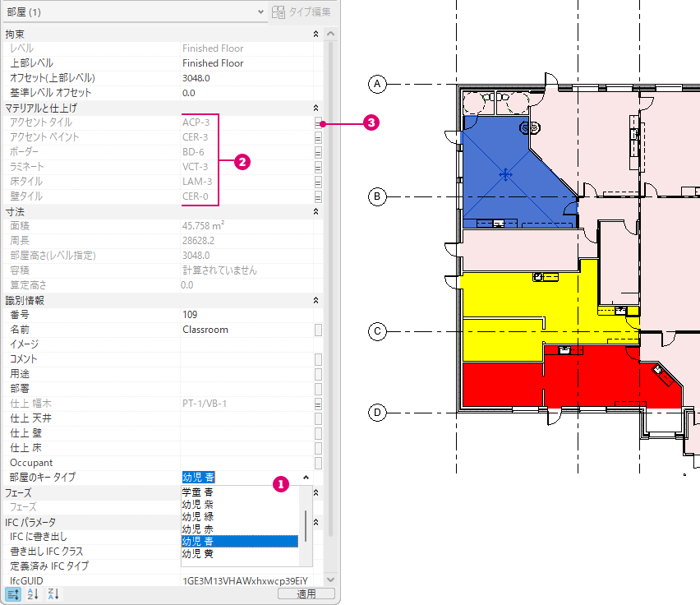The width and height of the screenshot is (700, 605).
Task: Click the 書き出し IFC クラス property label
Action: pos(47,552)
